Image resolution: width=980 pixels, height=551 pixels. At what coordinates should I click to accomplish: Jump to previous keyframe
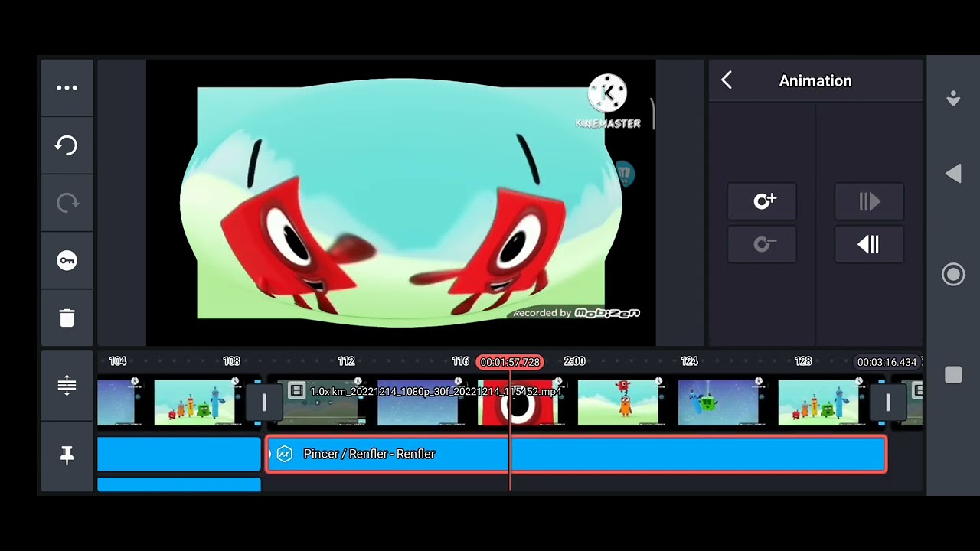point(869,244)
